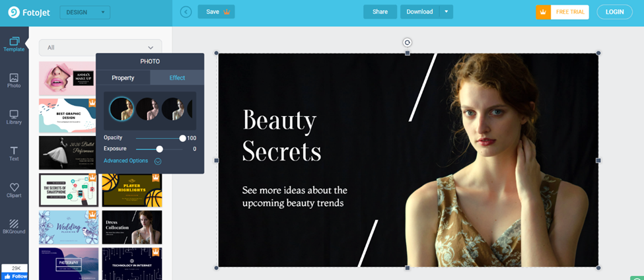This screenshot has width=644, height=280.
Task: Open the Library sidebar panel
Action: pos(14,118)
